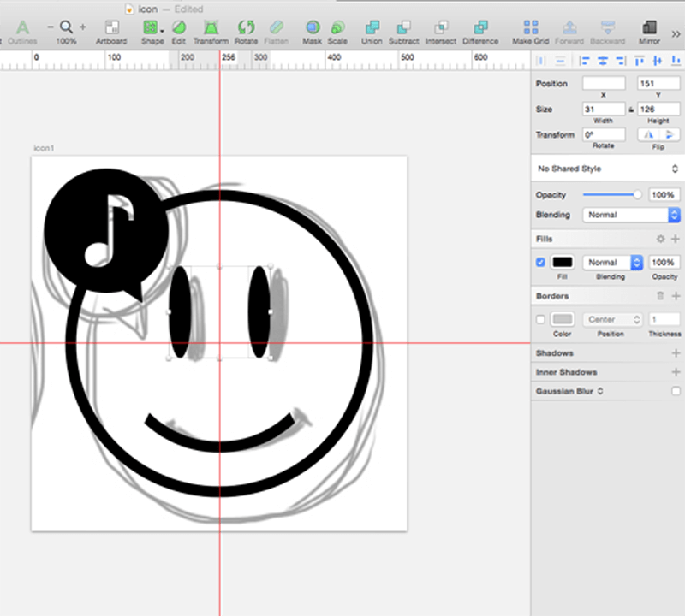This screenshot has width=685, height=616.
Task: Click the Width field showing 31
Action: coord(604,109)
